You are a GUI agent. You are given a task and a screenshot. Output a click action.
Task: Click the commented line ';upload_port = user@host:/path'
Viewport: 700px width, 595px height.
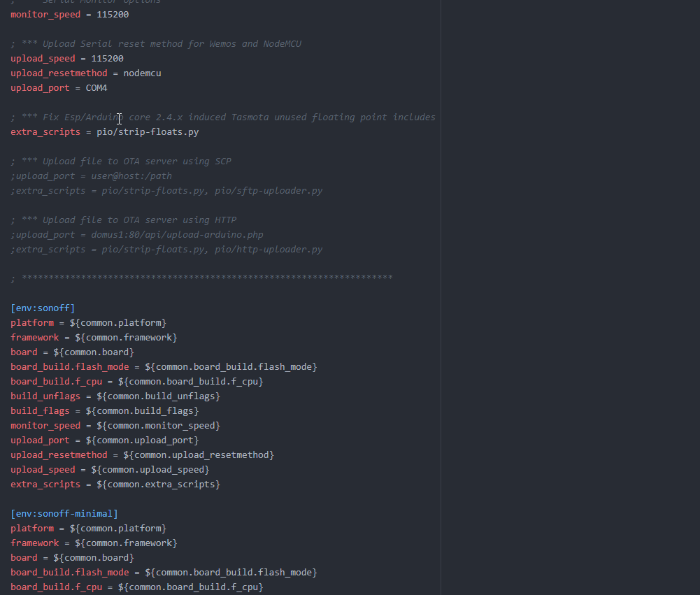click(x=91, y=176)
